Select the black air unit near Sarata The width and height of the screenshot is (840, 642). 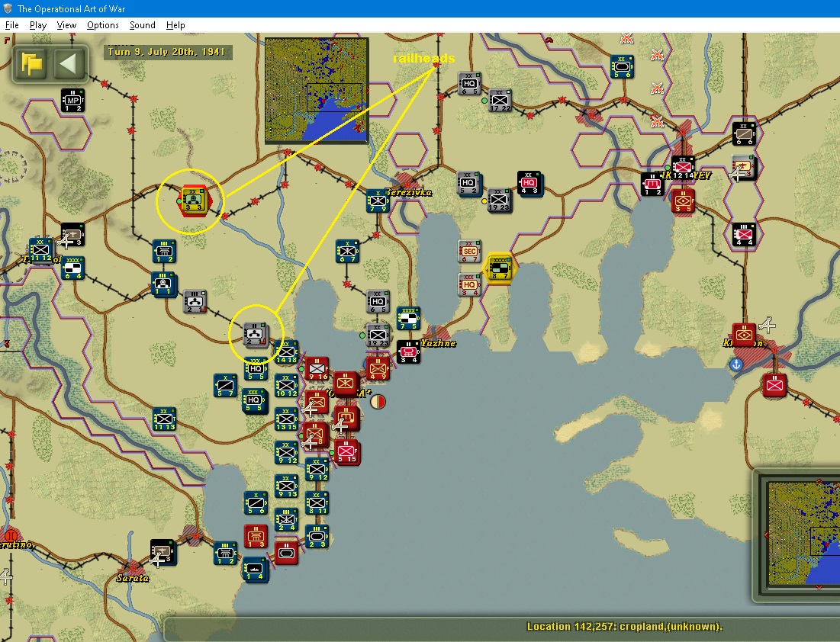163,551
